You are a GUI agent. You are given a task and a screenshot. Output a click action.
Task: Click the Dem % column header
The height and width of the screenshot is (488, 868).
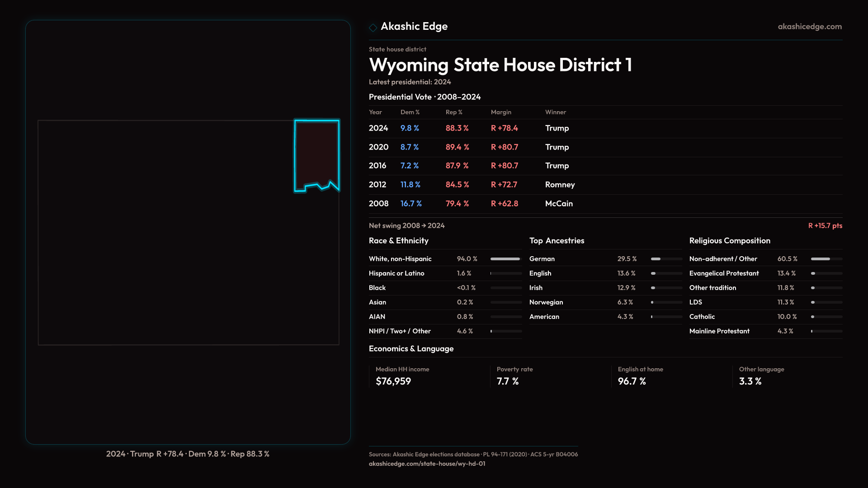pyautogui.click(x=410, y=112)
